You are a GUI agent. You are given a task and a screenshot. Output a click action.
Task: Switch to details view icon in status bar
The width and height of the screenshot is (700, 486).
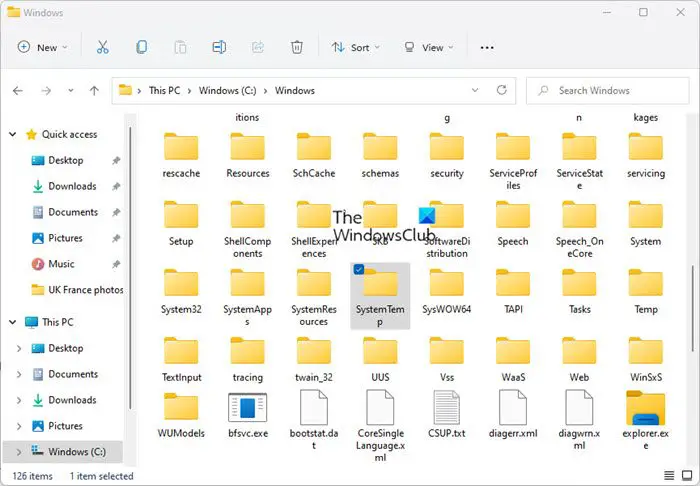(x=669, y=476)
